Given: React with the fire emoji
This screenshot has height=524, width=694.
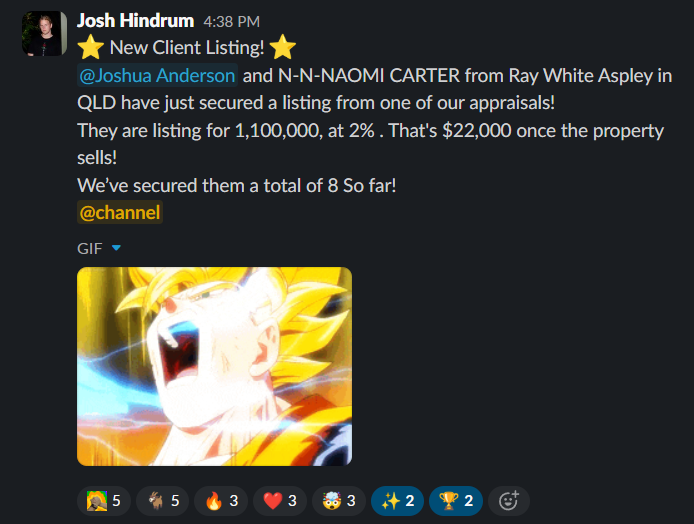Looking at the screenshot, I should pos(221,501).
